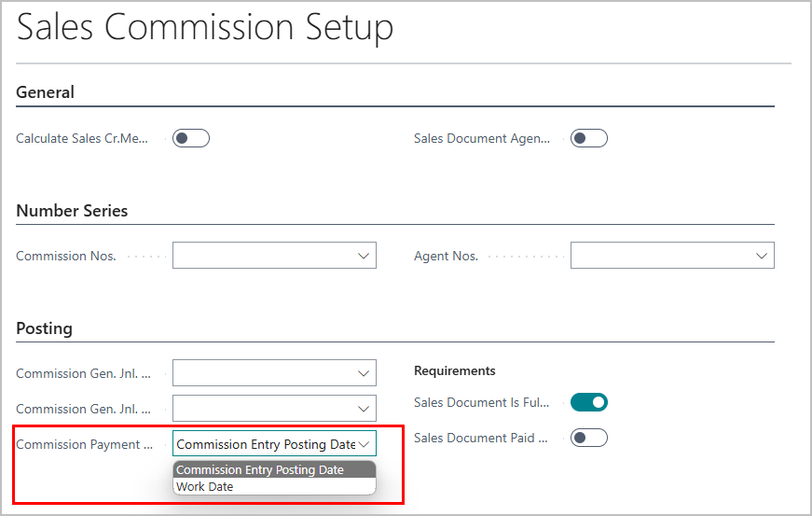Open the Agent Nos. dropdown arrow
Image resolution: width=812 pixels, height=516 pixels.
tap(762, 256)
